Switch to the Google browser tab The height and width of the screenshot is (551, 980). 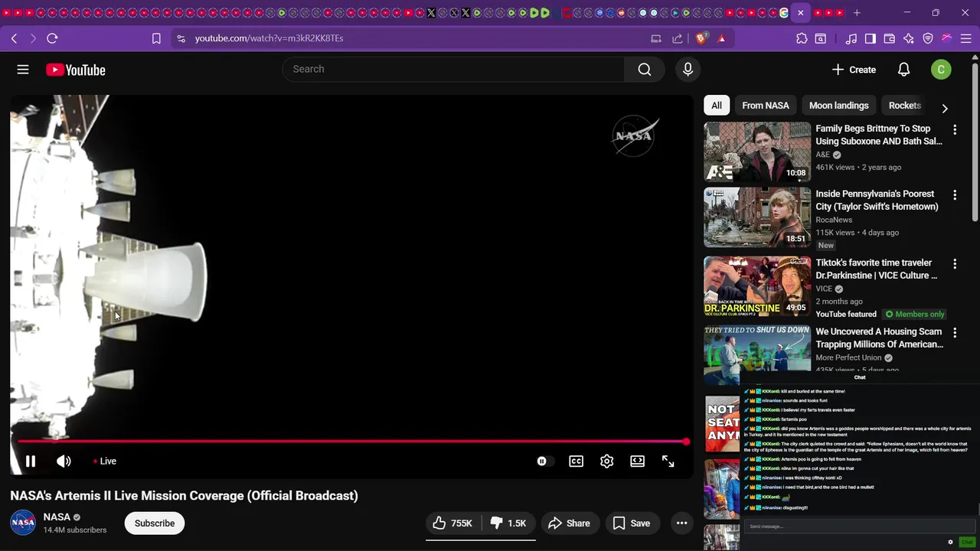[x=784, y=13]
